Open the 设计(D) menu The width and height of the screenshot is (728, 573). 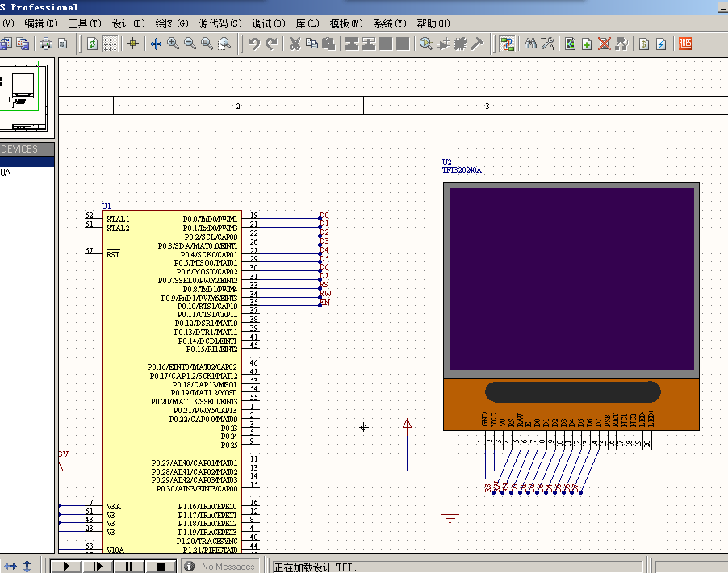tap(128, 23)
